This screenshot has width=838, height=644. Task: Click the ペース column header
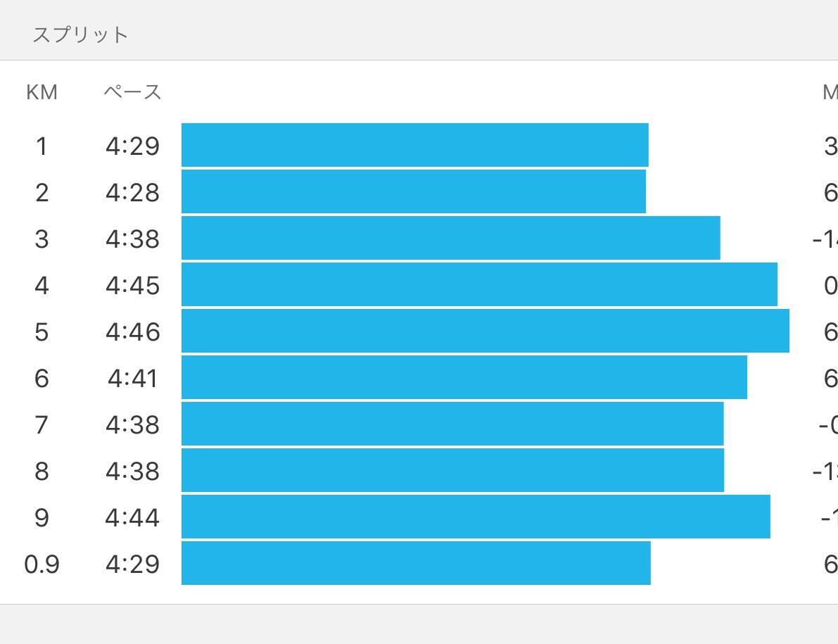click(132, 92)
